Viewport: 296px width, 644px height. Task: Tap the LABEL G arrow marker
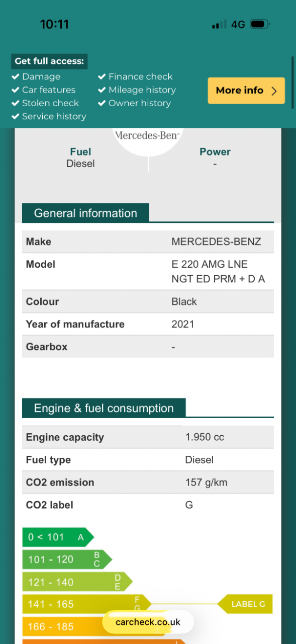tap(245, 604)
